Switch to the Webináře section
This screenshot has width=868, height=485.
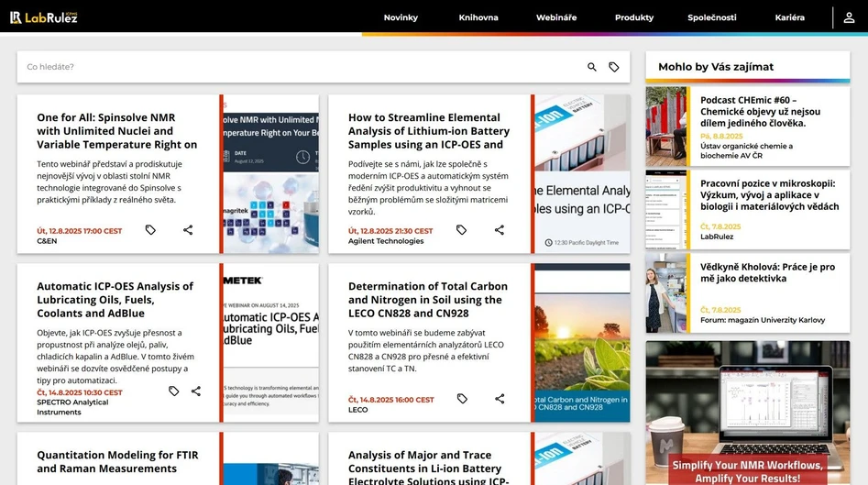click(557, 17)
